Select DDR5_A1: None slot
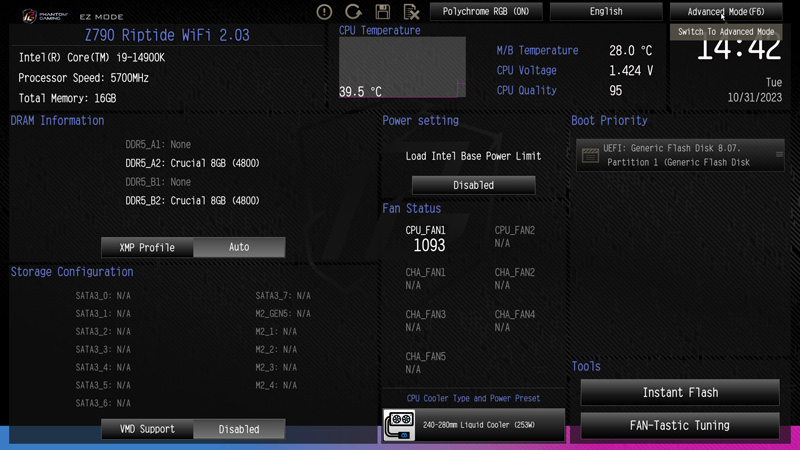800x450 pixels. (158, 144)
